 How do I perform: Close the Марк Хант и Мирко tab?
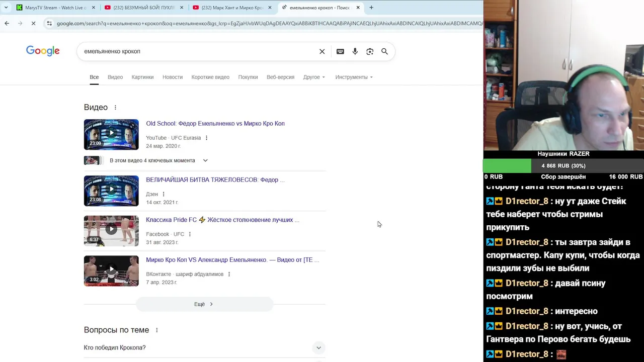pyautogui.click(x=270, y=8)
